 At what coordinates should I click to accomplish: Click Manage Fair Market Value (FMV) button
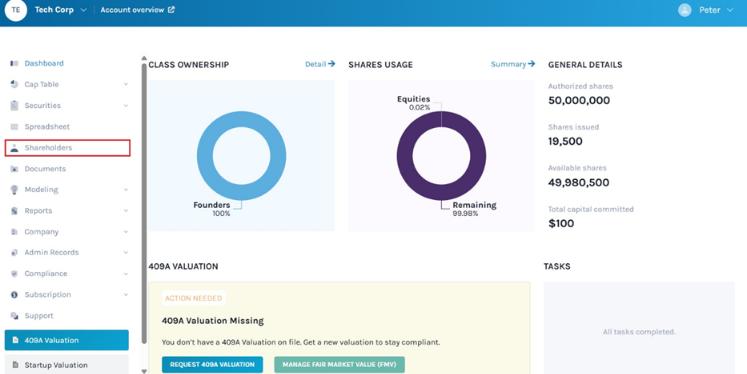click(339, 364)
